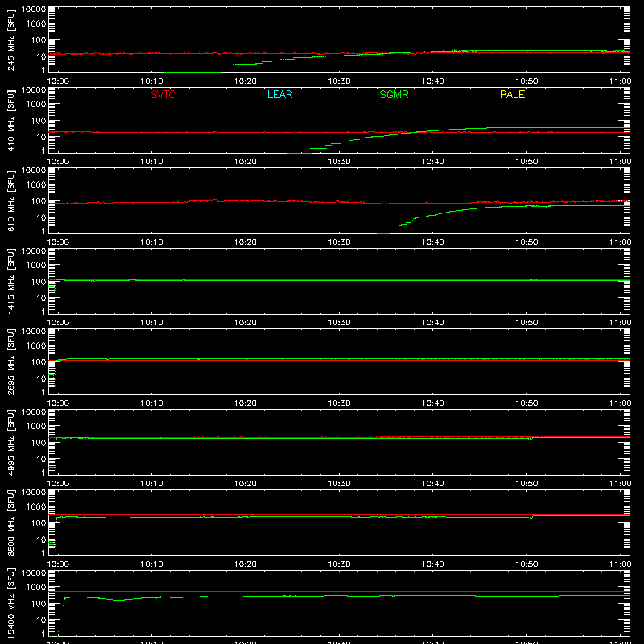Click the 1000 tick value on 15400 MHz axis

[x=36, y=588]
